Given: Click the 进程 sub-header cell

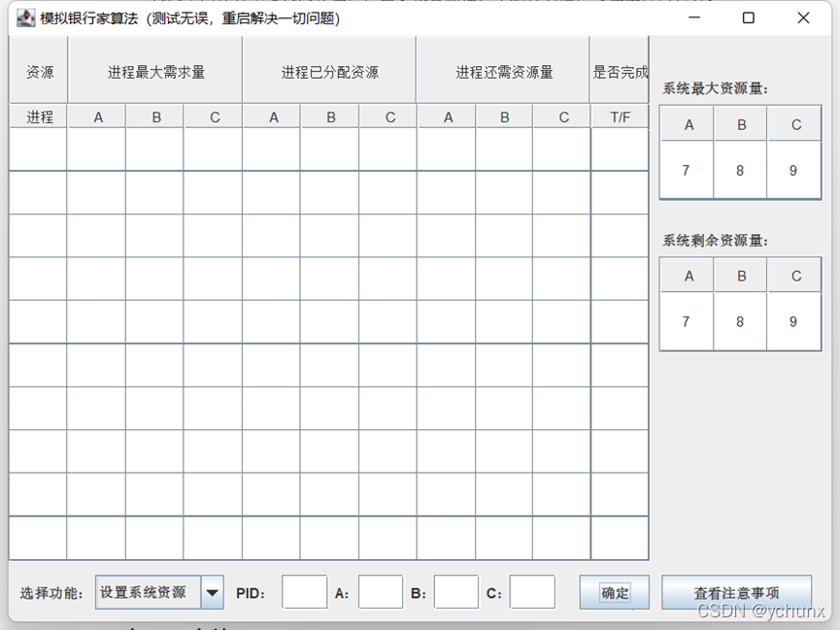Looking at the screenshot, I should pyautogui.click(x=39, y=116).
